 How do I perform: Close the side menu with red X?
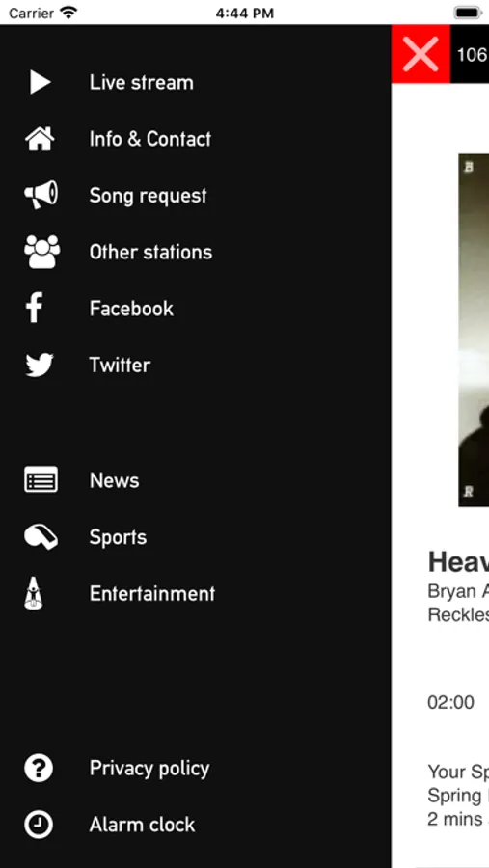421,54
